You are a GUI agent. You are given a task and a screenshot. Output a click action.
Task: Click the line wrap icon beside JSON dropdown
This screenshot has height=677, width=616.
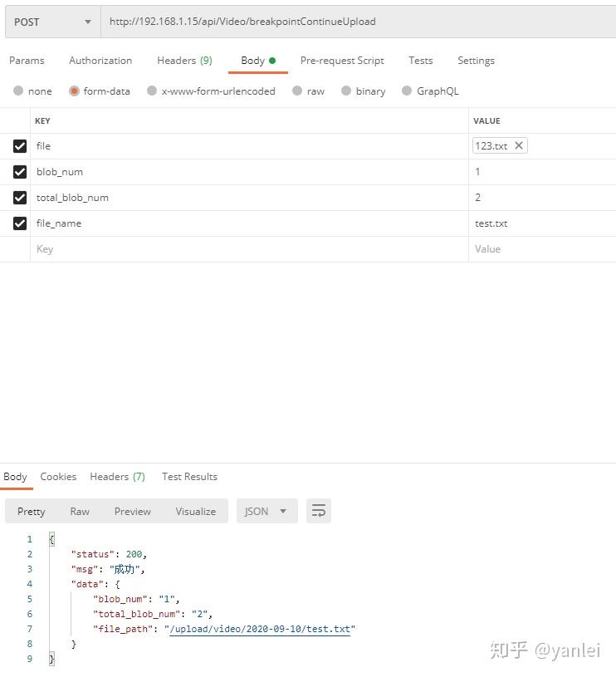pyautogui.click(x=319, y=511)
